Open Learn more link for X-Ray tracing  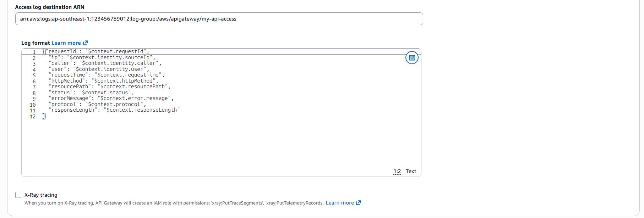tap(340, 203)
